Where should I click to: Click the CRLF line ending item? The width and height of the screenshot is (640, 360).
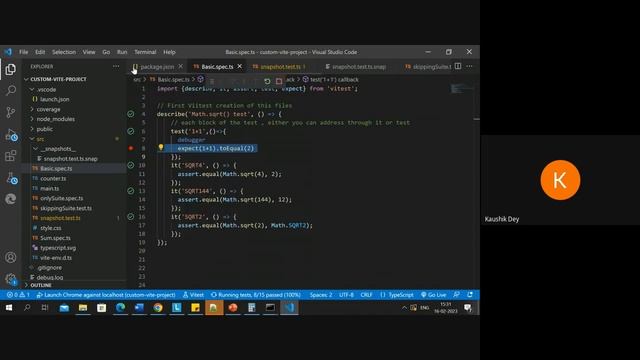pyautogui.click(x=367, y=295)
